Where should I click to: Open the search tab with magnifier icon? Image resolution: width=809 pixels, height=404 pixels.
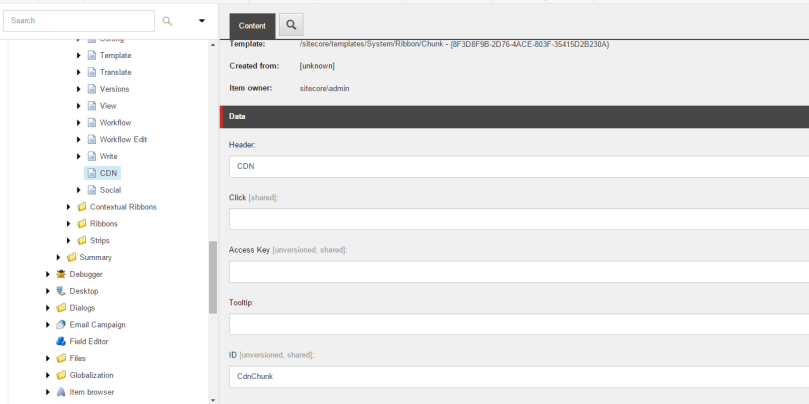290,25
